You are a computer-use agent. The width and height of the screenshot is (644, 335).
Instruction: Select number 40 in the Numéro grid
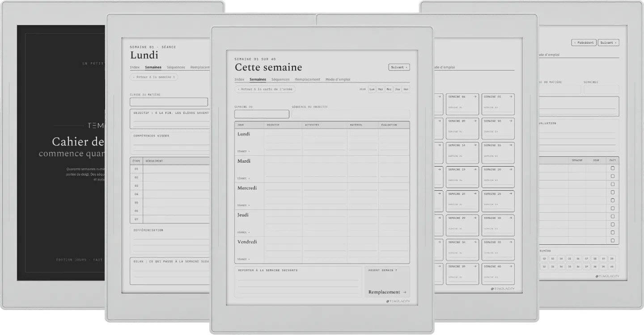[x=612, y=267]
